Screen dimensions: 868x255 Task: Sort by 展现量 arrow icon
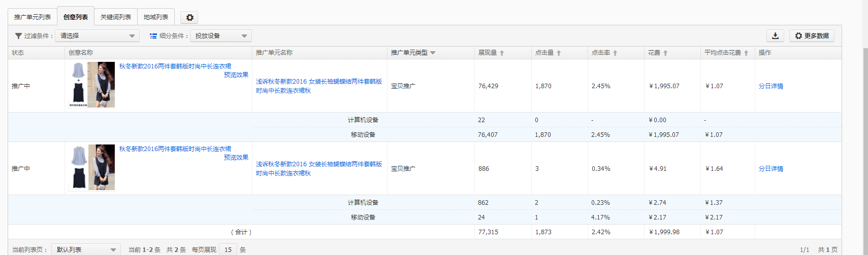502,53
